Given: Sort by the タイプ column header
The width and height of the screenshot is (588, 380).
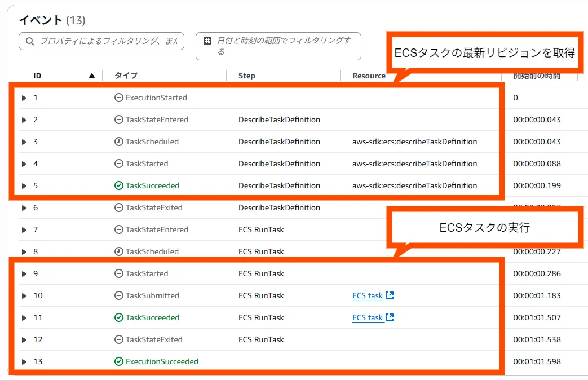Looking at the screenshot, I should coord(126,76).
